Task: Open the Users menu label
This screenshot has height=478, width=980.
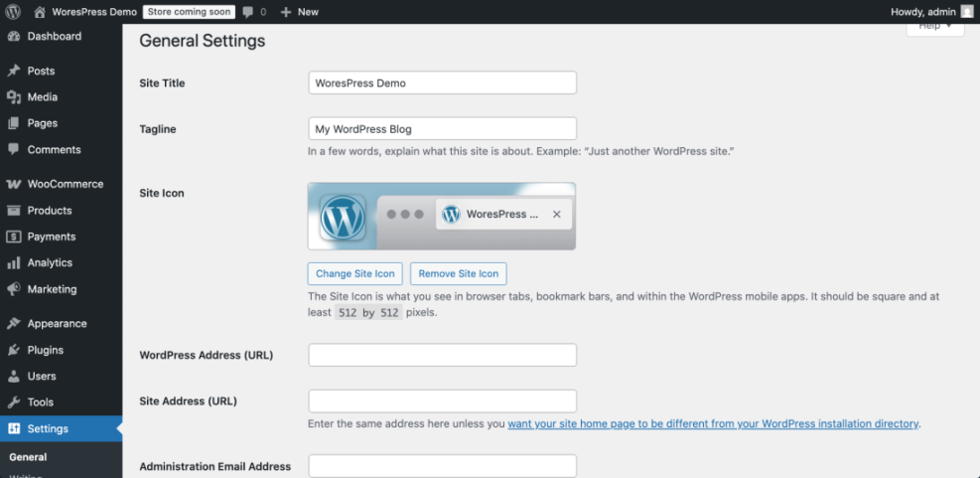Action: 42,376
